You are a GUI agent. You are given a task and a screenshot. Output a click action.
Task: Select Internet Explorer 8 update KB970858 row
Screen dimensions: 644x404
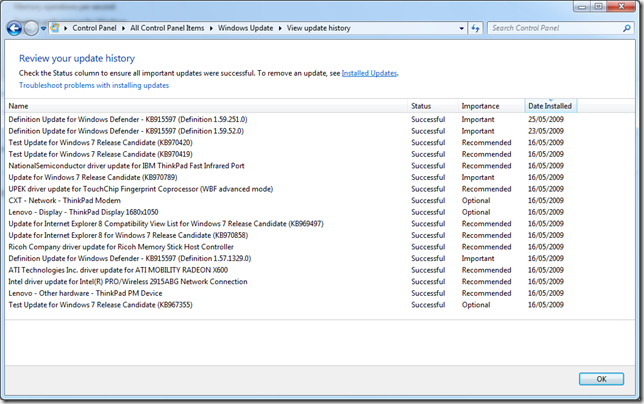click(320, 235)
